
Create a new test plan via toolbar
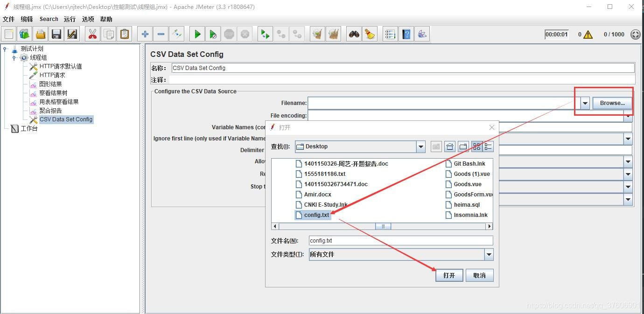pos(9,34)
